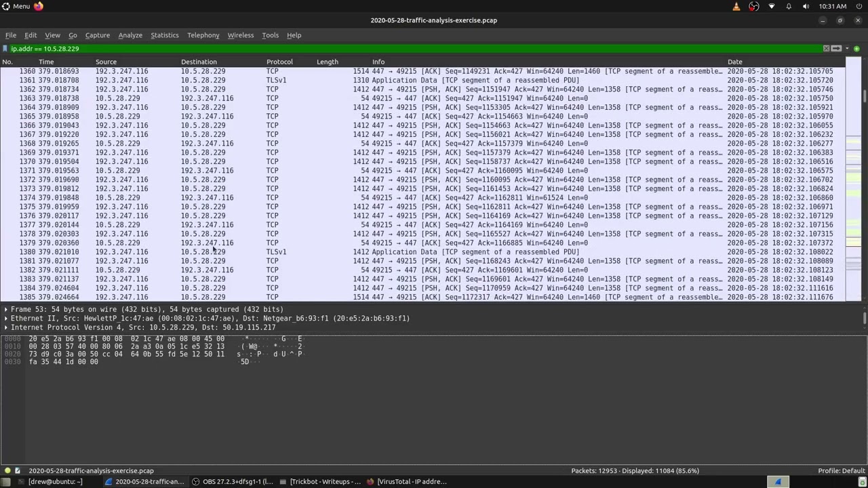Select packet number 1360 row
Image resolution: width=868 pixels, height=488 pixels.
pyautogui.click(x=422, y=71)
